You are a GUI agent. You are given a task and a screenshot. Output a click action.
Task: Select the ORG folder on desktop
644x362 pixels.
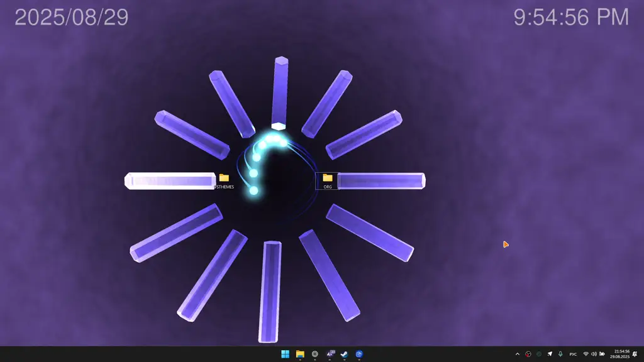click(327, 180)
